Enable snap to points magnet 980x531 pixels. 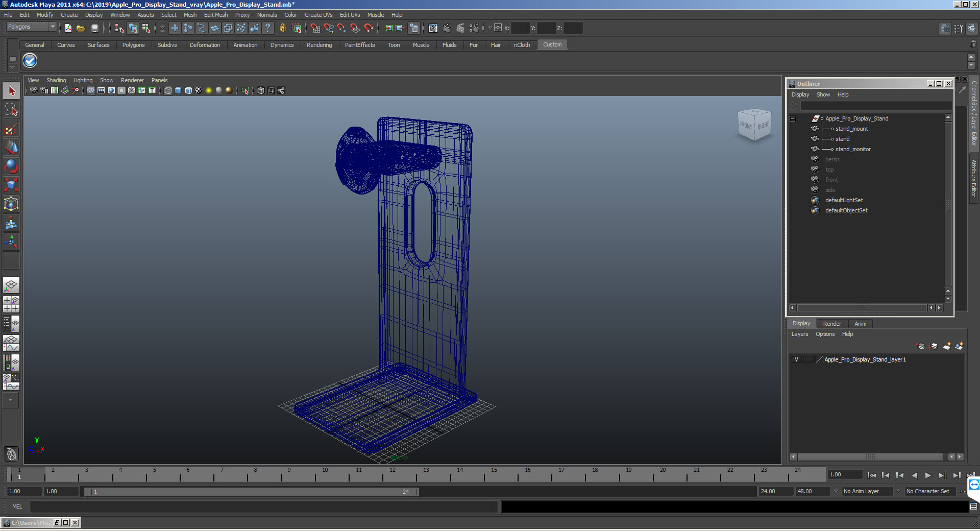click(x=342, y=28)
